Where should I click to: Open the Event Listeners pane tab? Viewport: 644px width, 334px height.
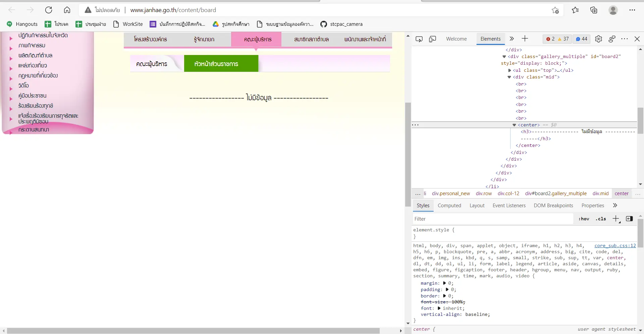pos(509,206)
